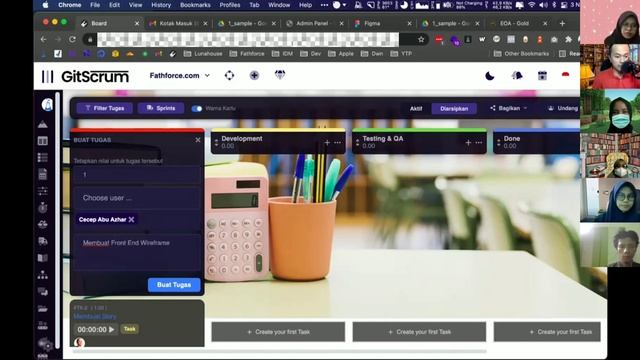Click the Wi-Fi icon in menu bar
The height and width of the screenshot is (360, 640).
(x=531, y=5)
